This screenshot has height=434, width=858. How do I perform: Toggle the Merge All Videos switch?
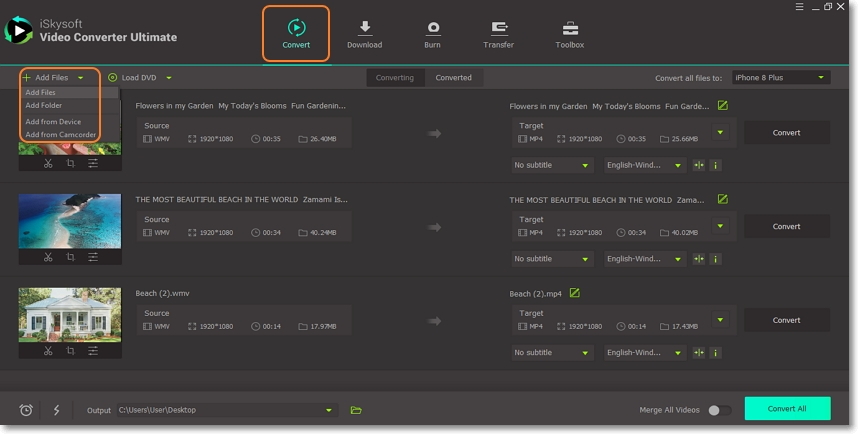coord(718,410)
